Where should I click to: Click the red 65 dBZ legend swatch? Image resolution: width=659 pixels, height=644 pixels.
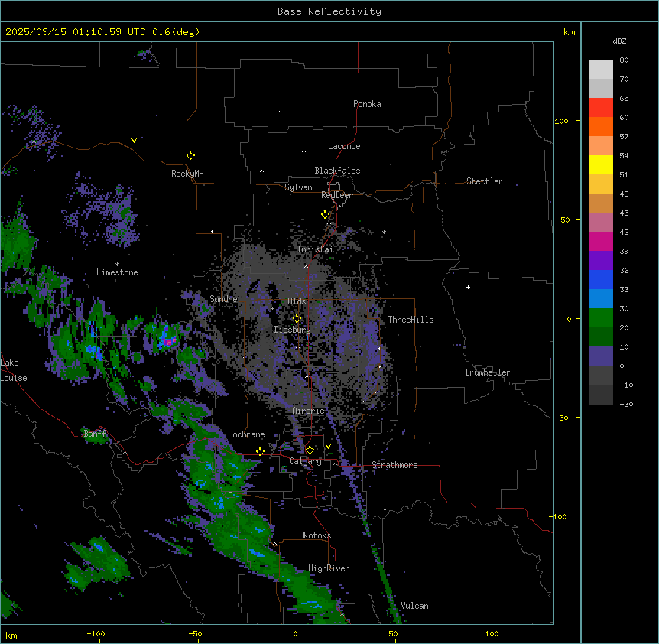(601, 107)
